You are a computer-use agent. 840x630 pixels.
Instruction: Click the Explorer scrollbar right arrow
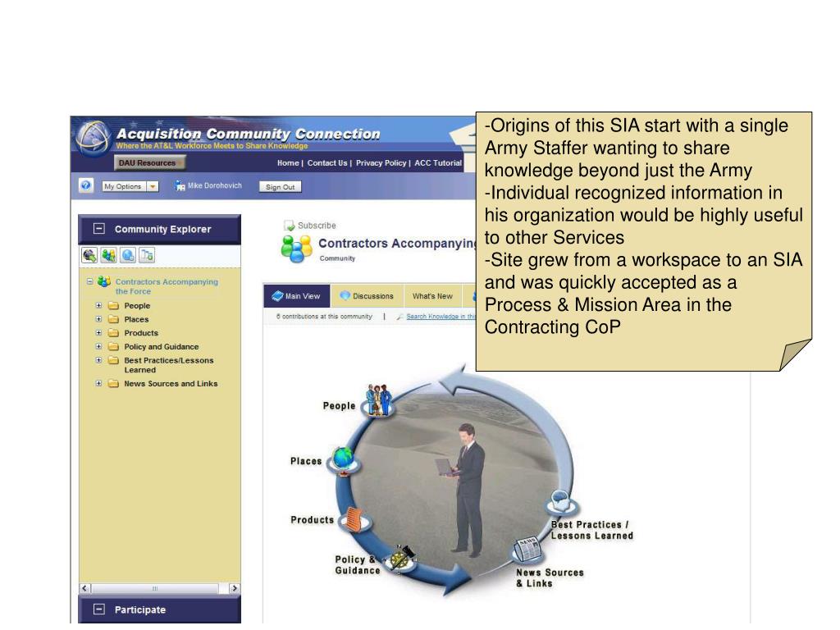pos(234,588)
